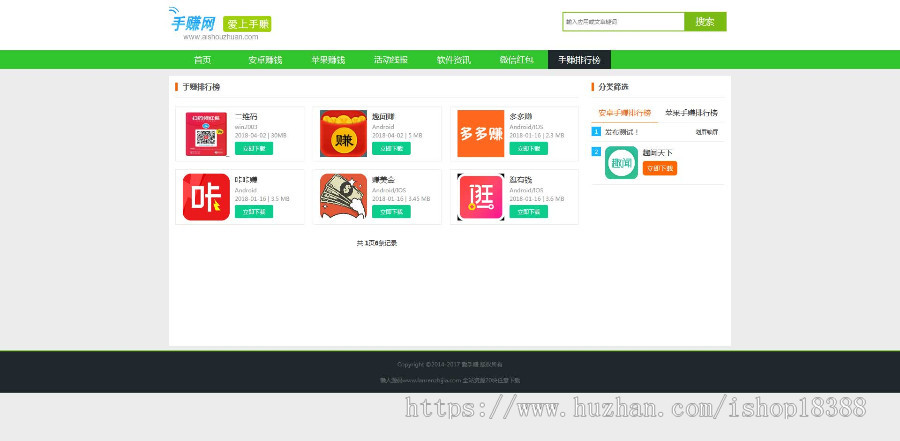Select the 手赚排行榜 nav item
Screen dimensions: 900x441
[x=579, y=60]
